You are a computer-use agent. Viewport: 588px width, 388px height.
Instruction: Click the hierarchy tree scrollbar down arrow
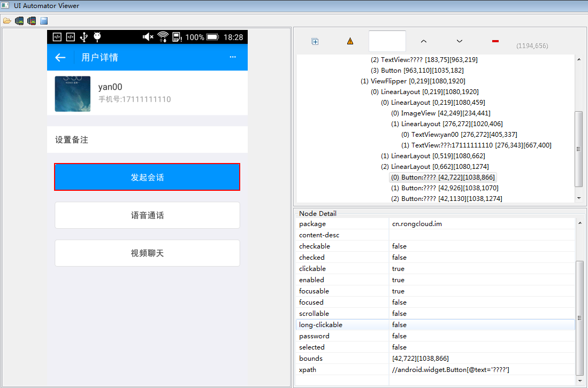[579, 198]
